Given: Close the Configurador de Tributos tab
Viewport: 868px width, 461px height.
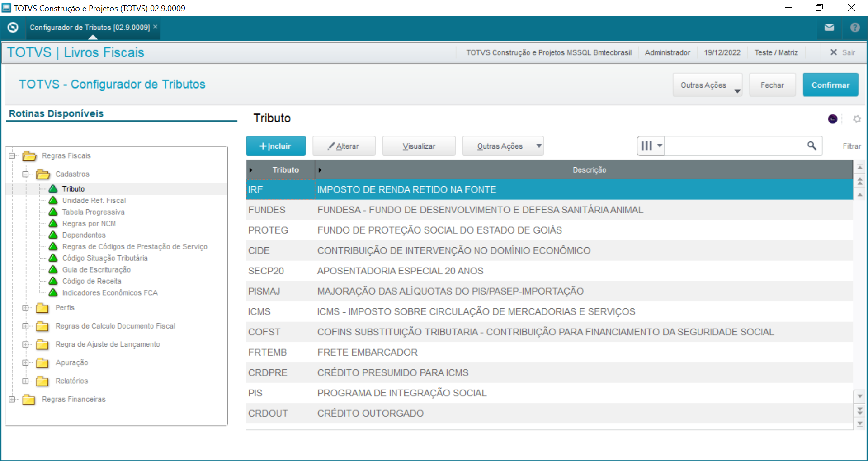Looking at the screenshot, I should tap(155, 27).
